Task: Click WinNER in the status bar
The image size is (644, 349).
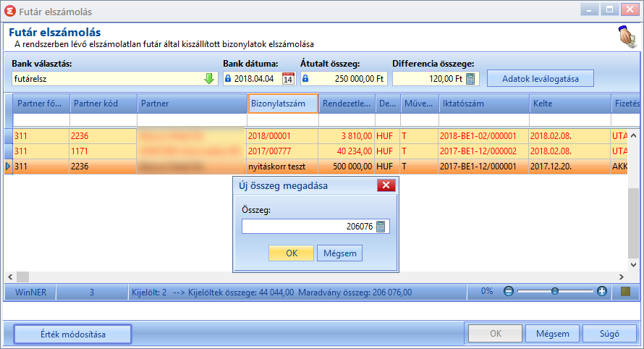Action: pyautogui.click(x=30, y=293)
